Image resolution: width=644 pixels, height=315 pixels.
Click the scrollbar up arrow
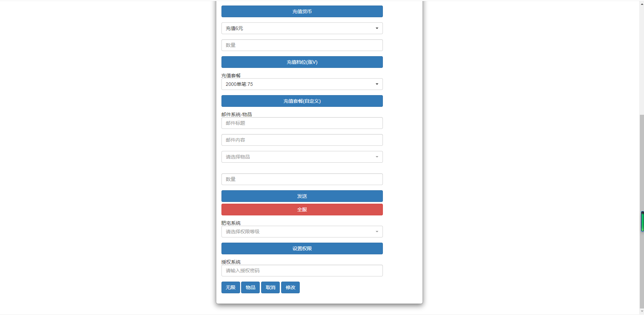tap(642, 4)
